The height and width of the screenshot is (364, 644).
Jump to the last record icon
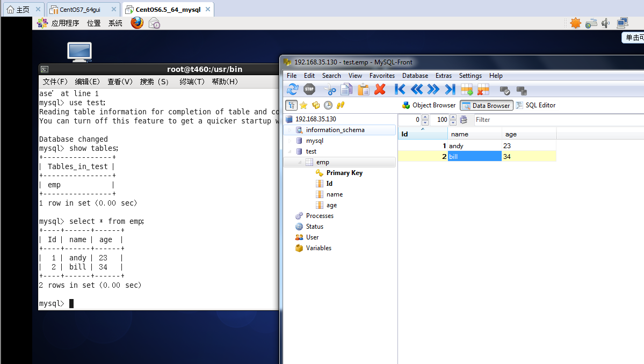pyautogui.click(x=450, y=89)
